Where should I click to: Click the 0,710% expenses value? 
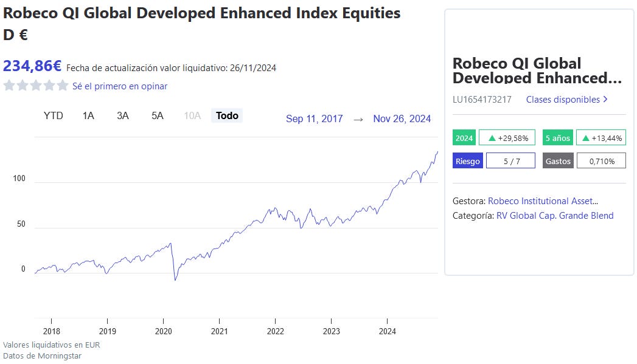602,161
